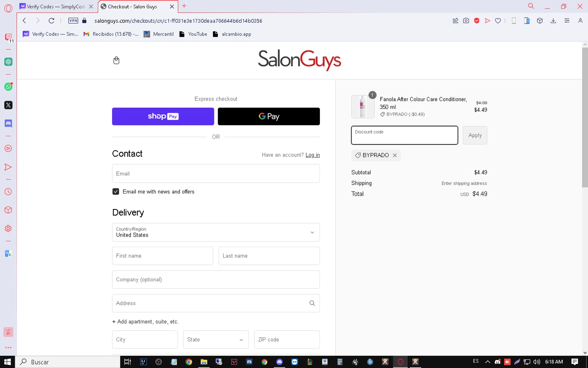This screenshot has width=588, height=368.
Task: Open the sidebar player icon
Action: 8,148
